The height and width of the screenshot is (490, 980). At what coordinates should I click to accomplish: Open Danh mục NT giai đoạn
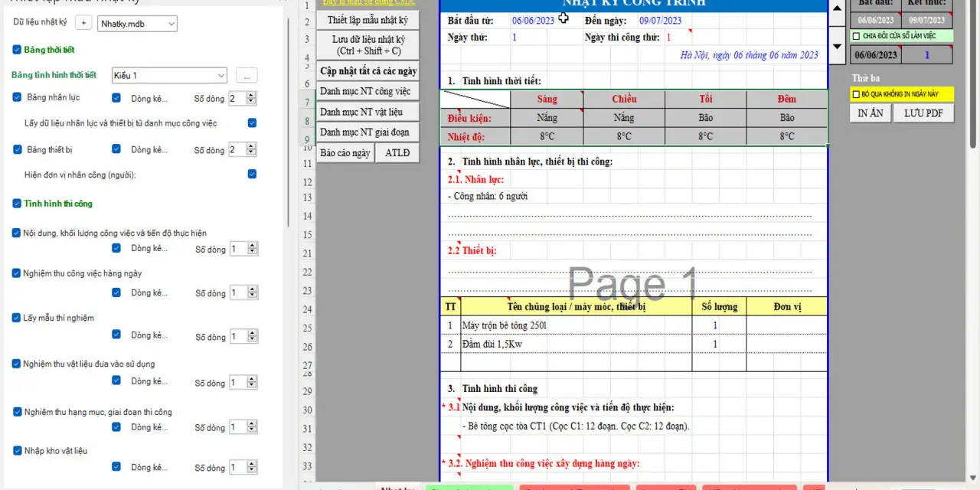click(368, 132)
